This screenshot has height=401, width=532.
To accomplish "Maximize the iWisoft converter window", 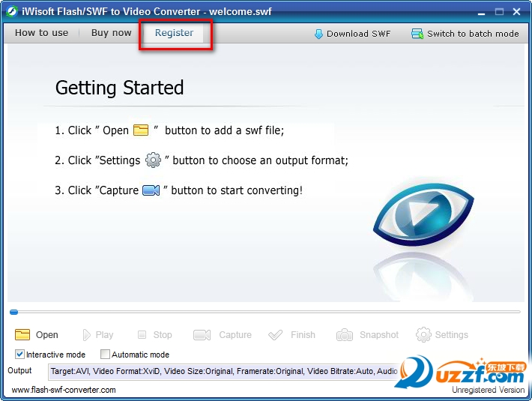I will coord(499,12).
